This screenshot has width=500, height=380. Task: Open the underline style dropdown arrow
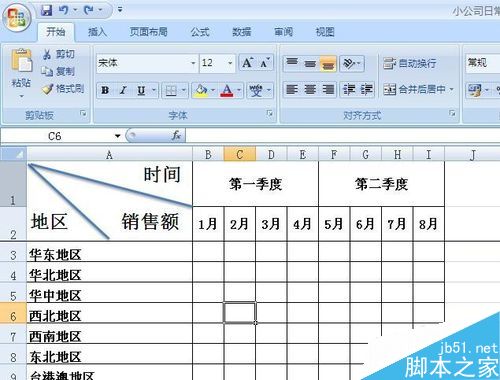click(x=154, y=90)
